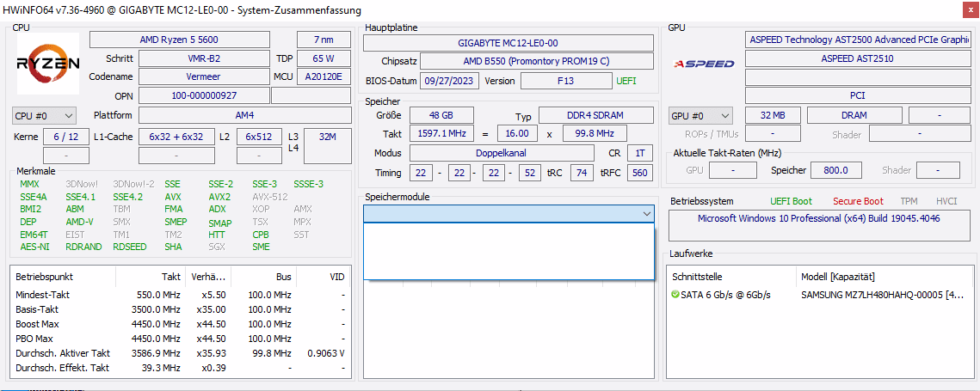
Task: Click the DRAM memory type value
Action: [x=854, y=115]
